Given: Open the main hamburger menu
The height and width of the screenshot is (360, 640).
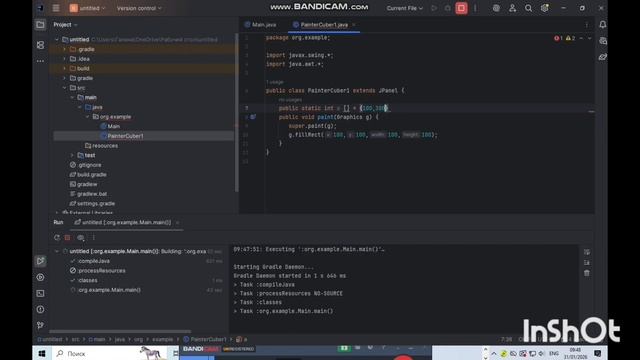Looking at the screenshot, I should pos(56,8).
